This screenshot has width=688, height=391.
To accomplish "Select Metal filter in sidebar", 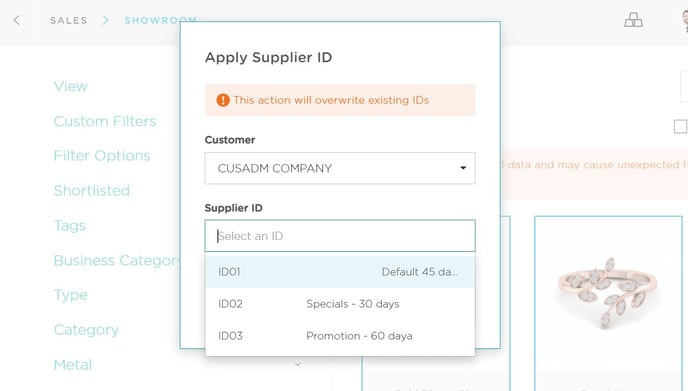I will [x=73, y=365].
